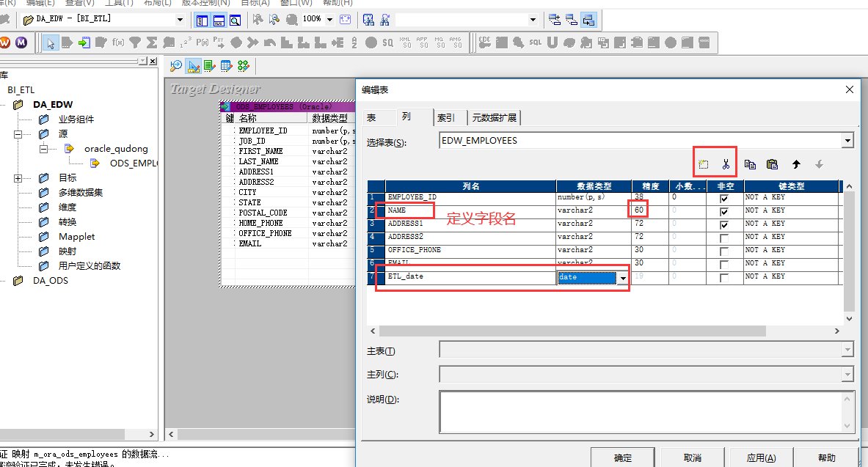Viewport: 868px width, 467px height.
Task: Click the SQL transformation icon
Action: point(536,43)
